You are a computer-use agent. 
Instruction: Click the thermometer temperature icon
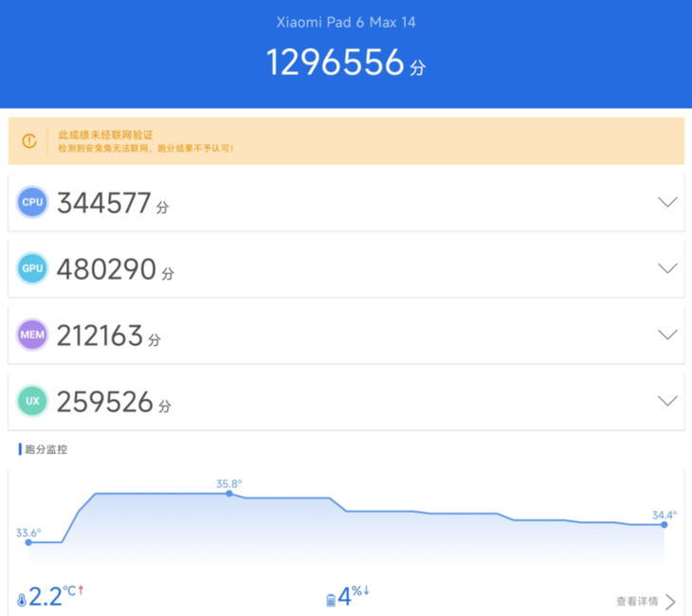pyautogui.click(x=22, y=600)
